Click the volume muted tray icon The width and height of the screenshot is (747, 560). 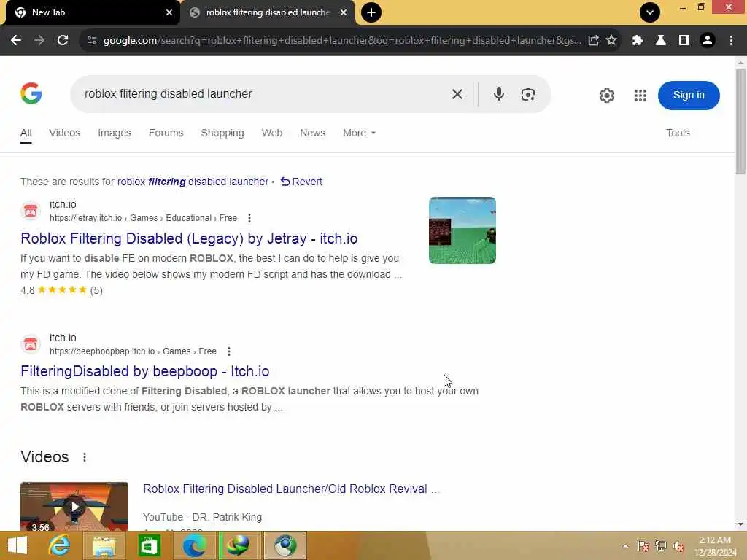click(678, 546)
